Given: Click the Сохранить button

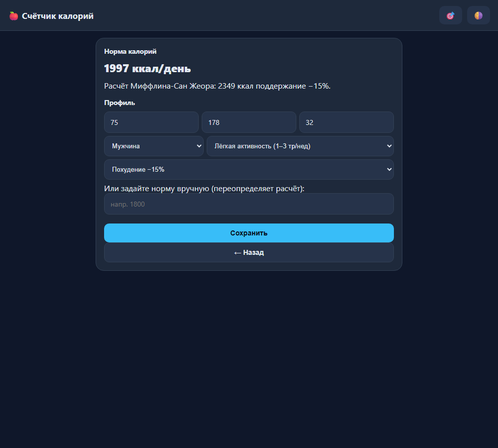Looking at the screenshot, I should [x=249, y=233].
